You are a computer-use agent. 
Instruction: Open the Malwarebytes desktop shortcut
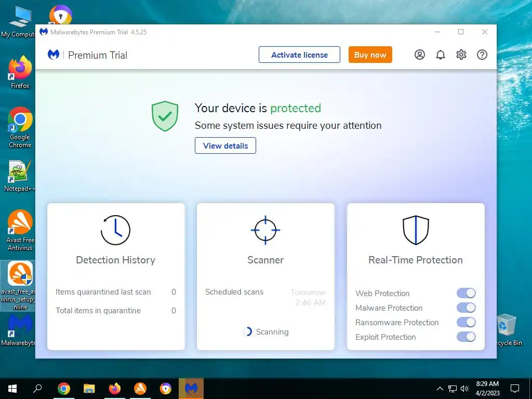pyautogui.click(x=19, y=330)
